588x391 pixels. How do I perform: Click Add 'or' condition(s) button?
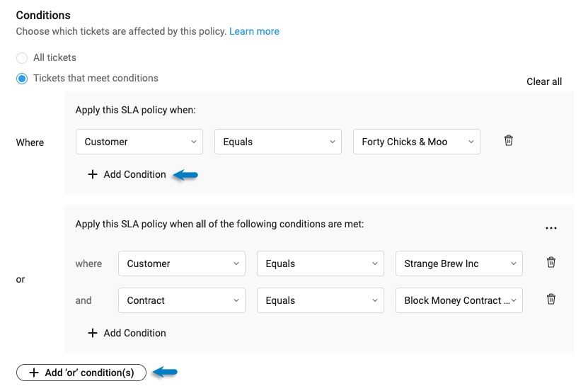(81, 373)
